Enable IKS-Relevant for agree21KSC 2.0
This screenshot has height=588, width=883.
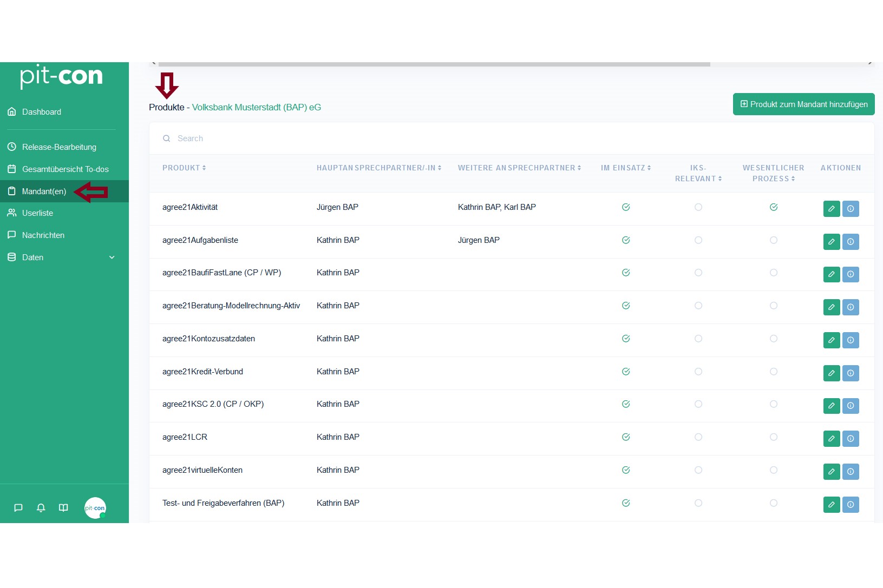pos(698,404)
